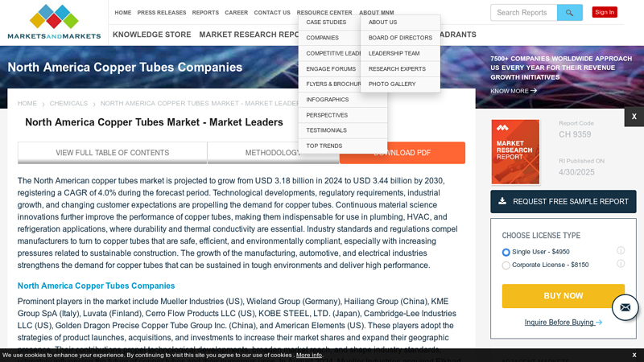Open KNOWLEDGE STORE in the main navigation

pos(152,35)
